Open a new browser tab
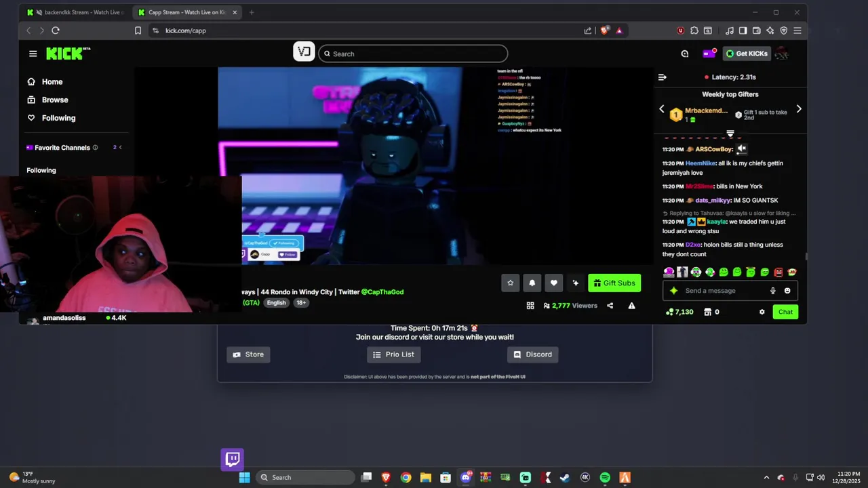 pyautogui.click(x=251, y=12)
